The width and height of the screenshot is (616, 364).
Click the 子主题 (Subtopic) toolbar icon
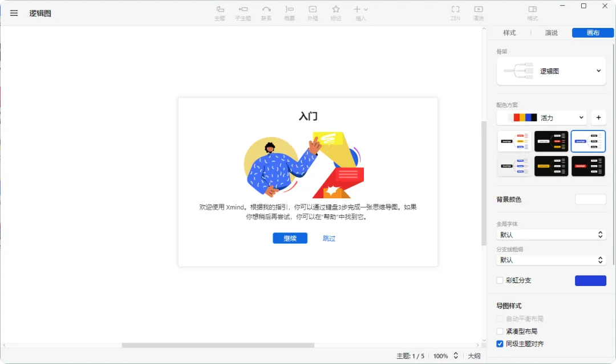pyautogui.click(x=243, y=13)
